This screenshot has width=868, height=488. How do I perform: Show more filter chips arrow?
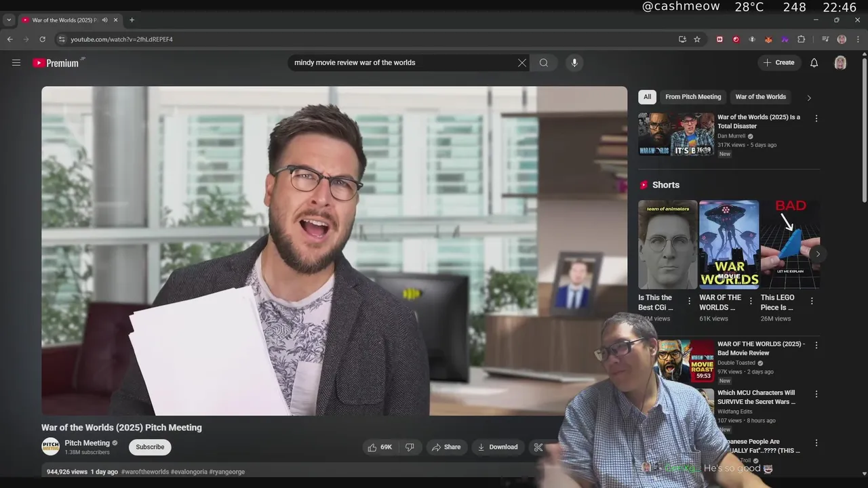[x=808, y=98]
